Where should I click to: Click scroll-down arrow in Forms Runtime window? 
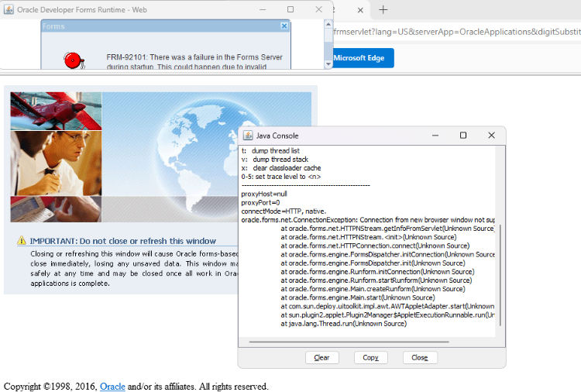[x=328, y=65]
